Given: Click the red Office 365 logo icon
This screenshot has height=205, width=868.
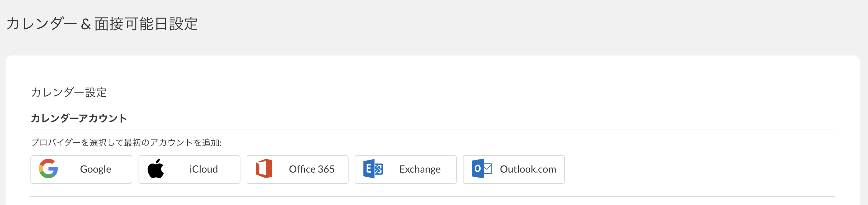Looking at the screenshot, I should point(264,169).
